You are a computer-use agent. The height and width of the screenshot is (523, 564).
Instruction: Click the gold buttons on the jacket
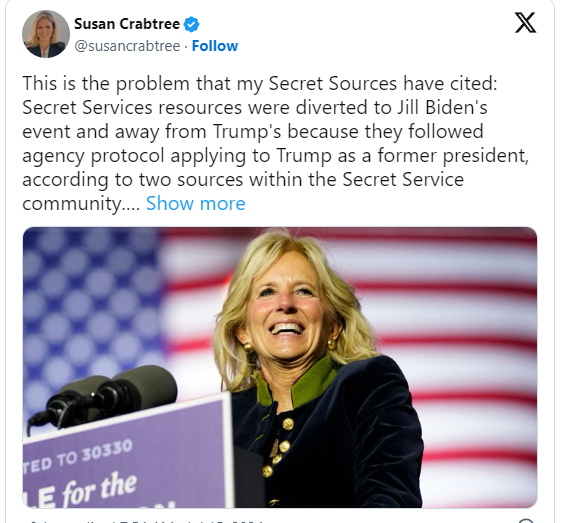[279, 448]
